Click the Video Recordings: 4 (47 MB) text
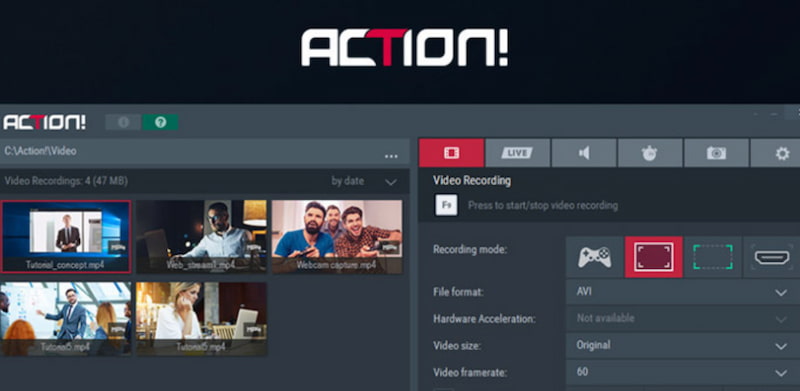 [66, 181]
